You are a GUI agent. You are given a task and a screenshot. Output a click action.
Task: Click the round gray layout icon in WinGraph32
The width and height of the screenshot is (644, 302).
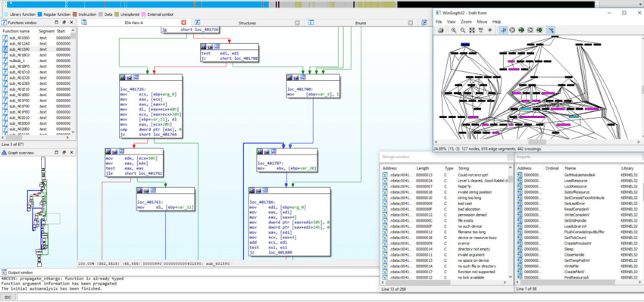click(x=512, y=30)
